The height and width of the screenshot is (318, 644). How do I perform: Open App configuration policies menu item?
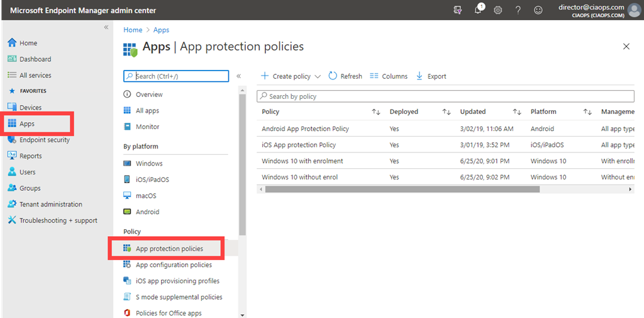pyautogui.click(x=174, y=265)
